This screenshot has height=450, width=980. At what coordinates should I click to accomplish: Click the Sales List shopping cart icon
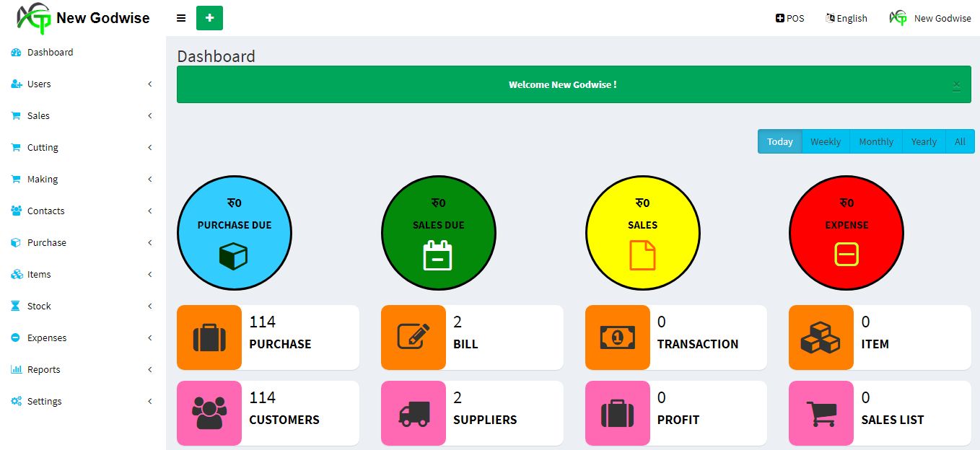821,413
